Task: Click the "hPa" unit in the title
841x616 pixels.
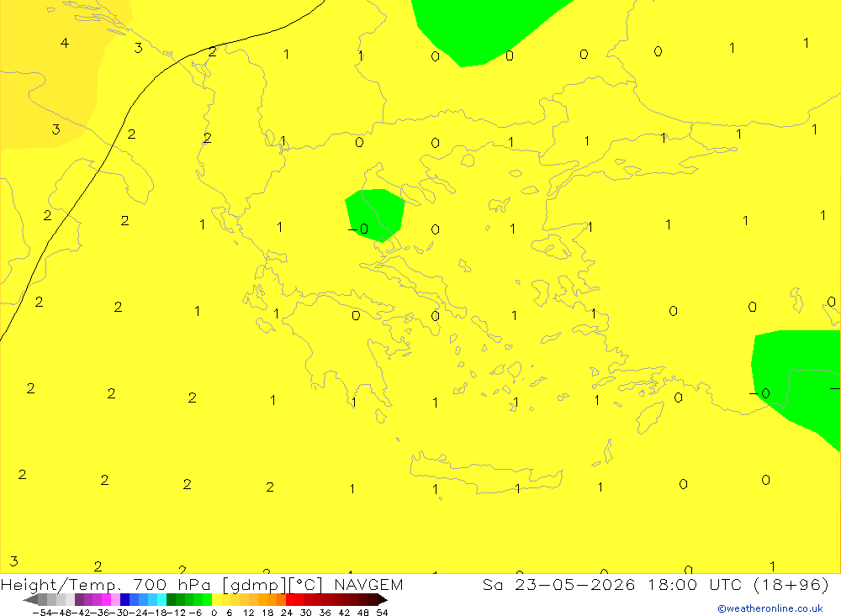Action: [x=194, y=584]
